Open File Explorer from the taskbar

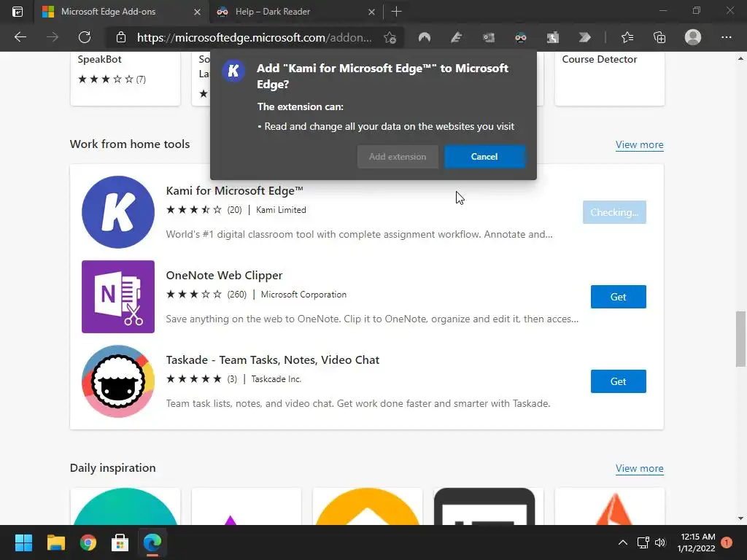(x=55, y=542)
